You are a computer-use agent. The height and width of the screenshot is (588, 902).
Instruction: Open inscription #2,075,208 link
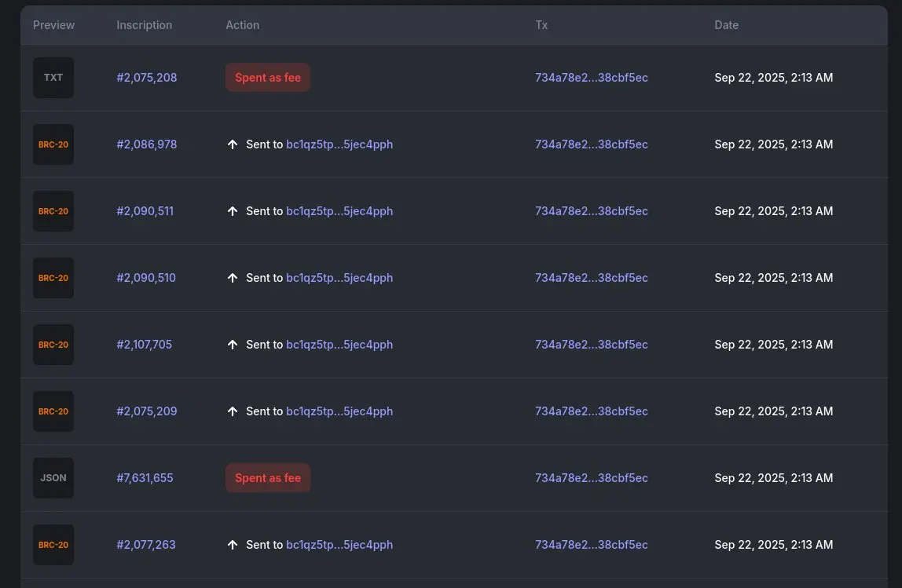[x=147, y=78]
